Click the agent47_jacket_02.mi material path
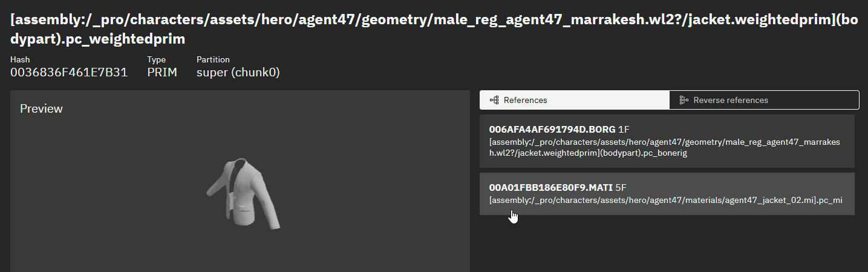 [x=665, y=200]
